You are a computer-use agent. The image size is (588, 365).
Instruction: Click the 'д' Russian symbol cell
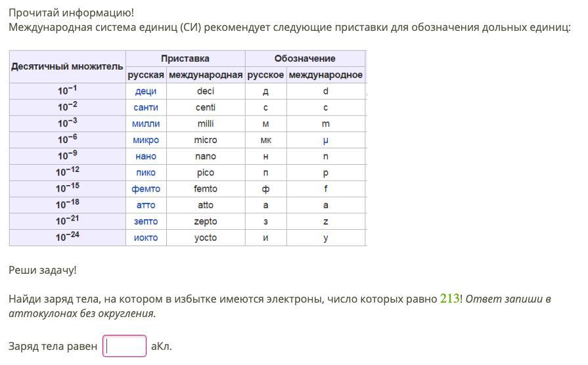click(x=265, y=91)
